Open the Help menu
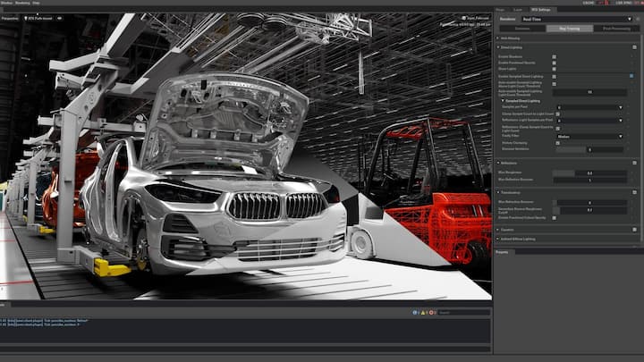 36,3
